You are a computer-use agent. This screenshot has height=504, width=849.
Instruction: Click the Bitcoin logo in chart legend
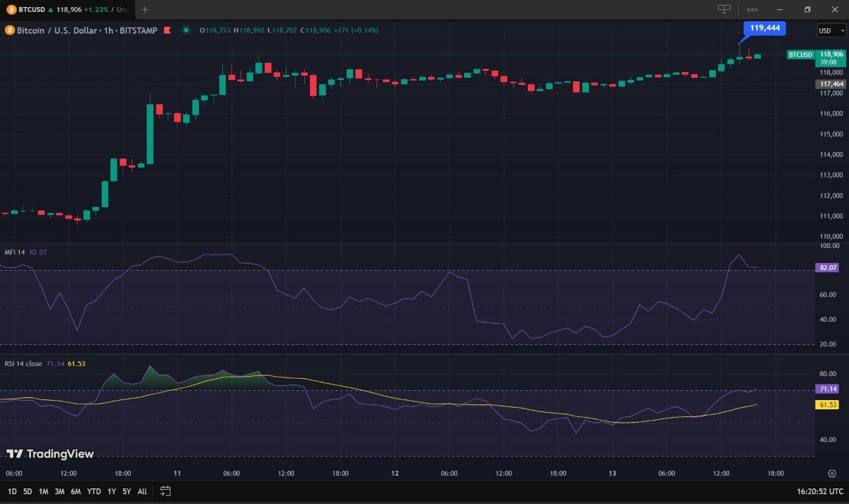coord(9,30)
